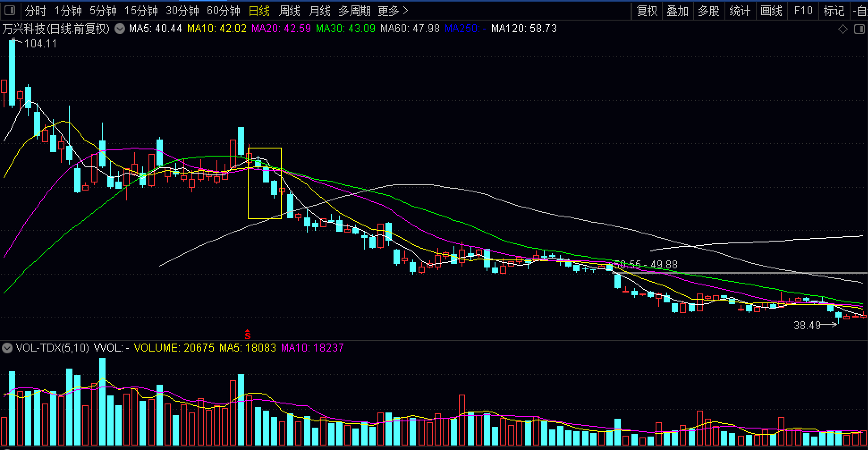Click the blue MA250 label
Viewport: 868px width, 450px height.
point(466,29)
